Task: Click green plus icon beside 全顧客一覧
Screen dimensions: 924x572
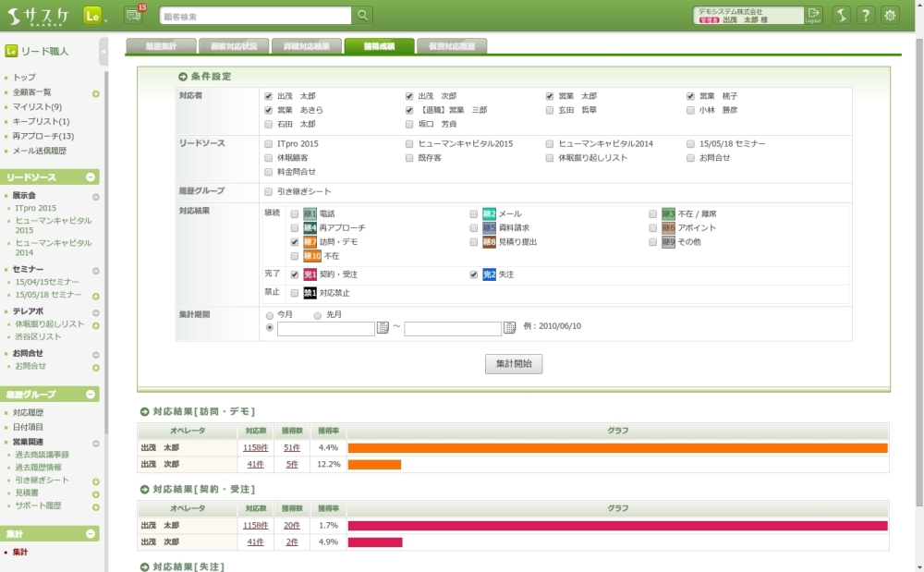Action: pos(96,93)
